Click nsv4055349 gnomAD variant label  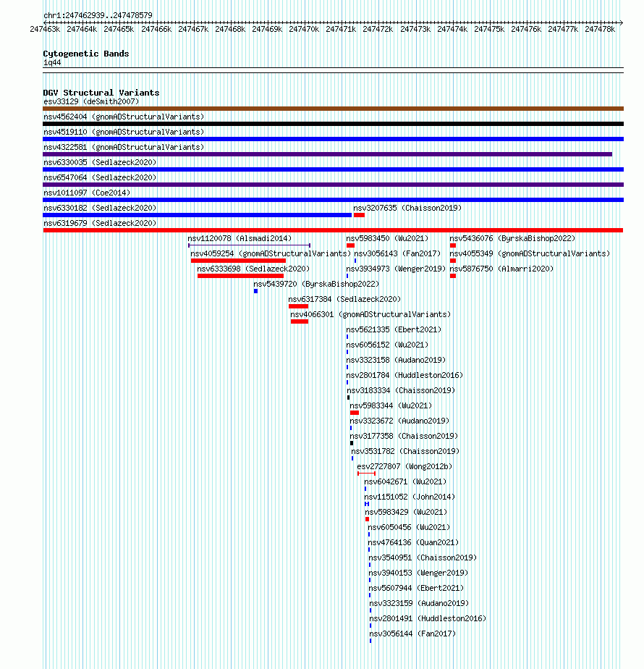[530, 254]
